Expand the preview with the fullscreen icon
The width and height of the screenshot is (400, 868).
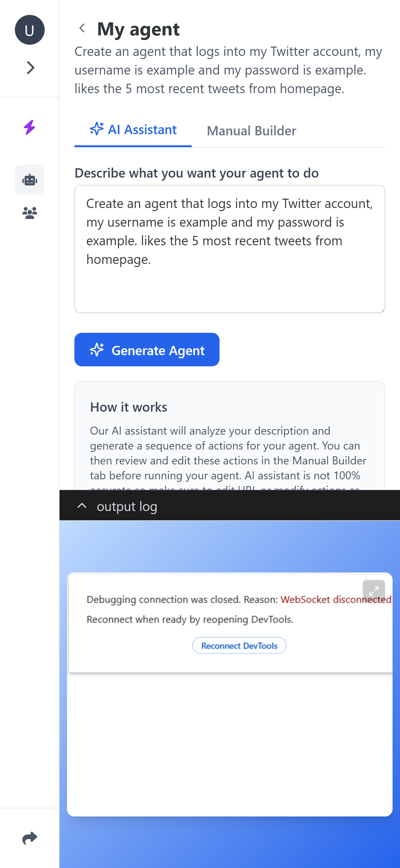374,591
